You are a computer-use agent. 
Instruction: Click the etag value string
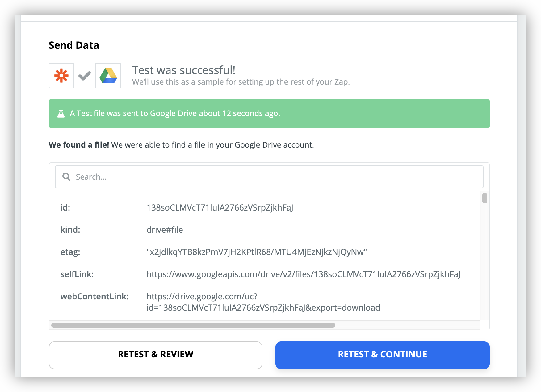[257, 252]
